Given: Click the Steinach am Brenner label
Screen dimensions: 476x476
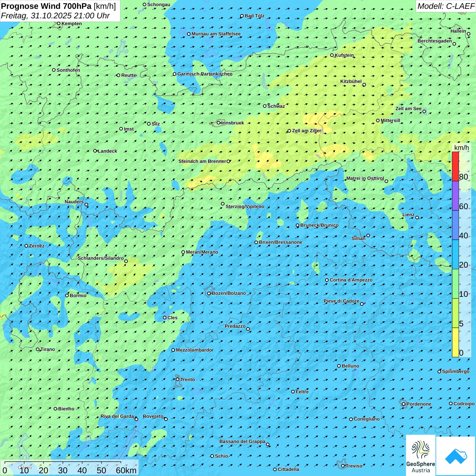Looking at the screenshot, I should click(202, 161).
